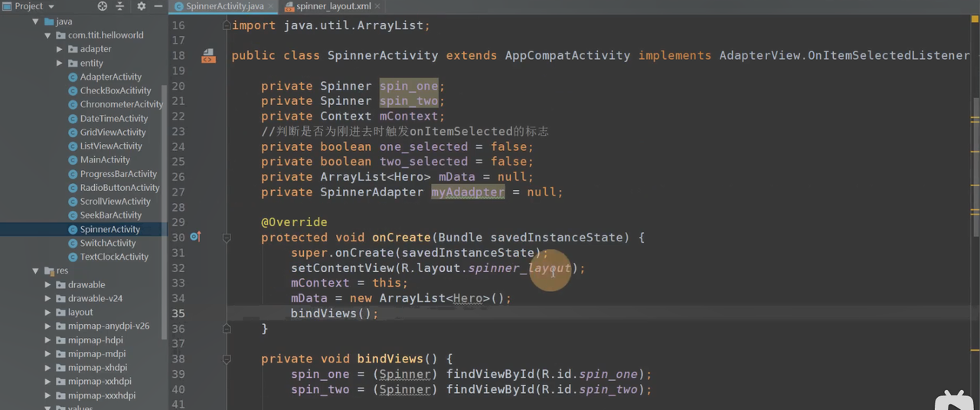Click the Collapse All icon in Project panel
This screenshot has height=410, width=980.
(x=120, y=6)
